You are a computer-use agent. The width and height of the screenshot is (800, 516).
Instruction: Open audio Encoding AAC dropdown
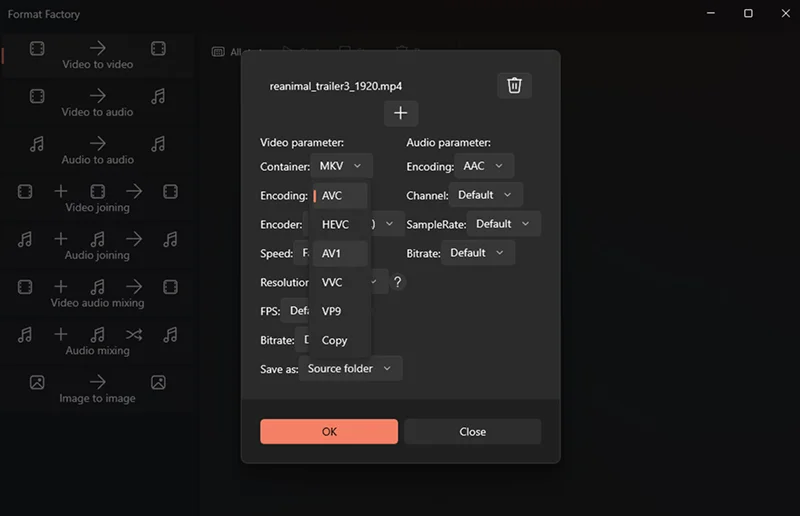point(484,166)
